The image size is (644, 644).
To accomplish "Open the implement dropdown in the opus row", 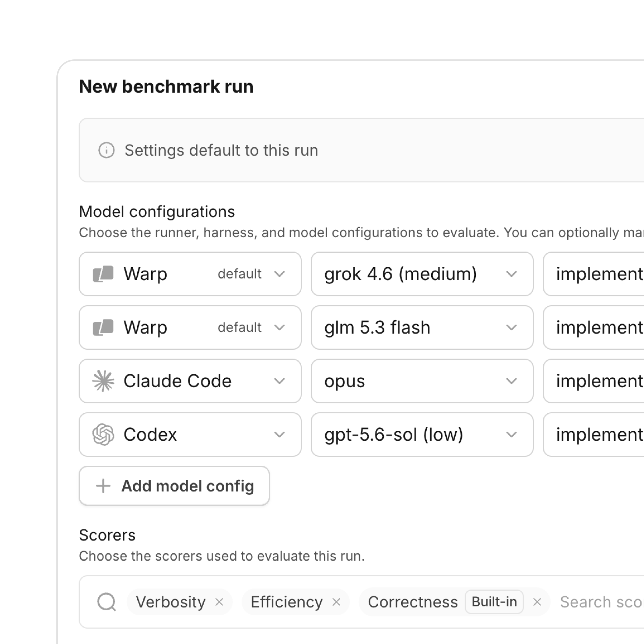I will click(594, 381).
